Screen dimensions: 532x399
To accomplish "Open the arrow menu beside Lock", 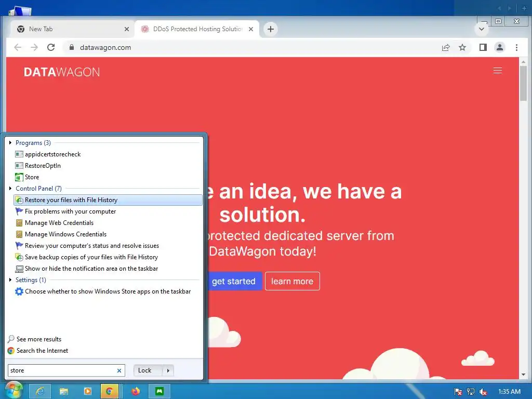I will click(168, 370).
